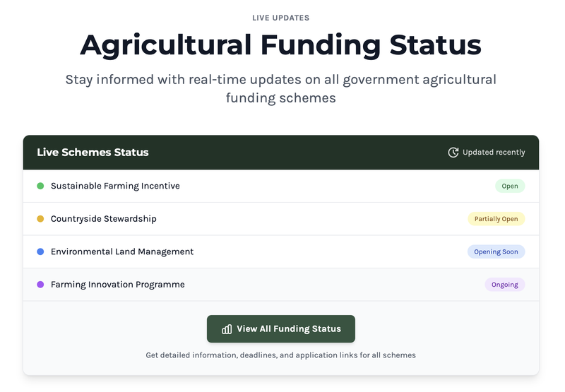565x392 pixels.
Task: Click the LIVE UPDATES label
Action: [x=280, y=18]
